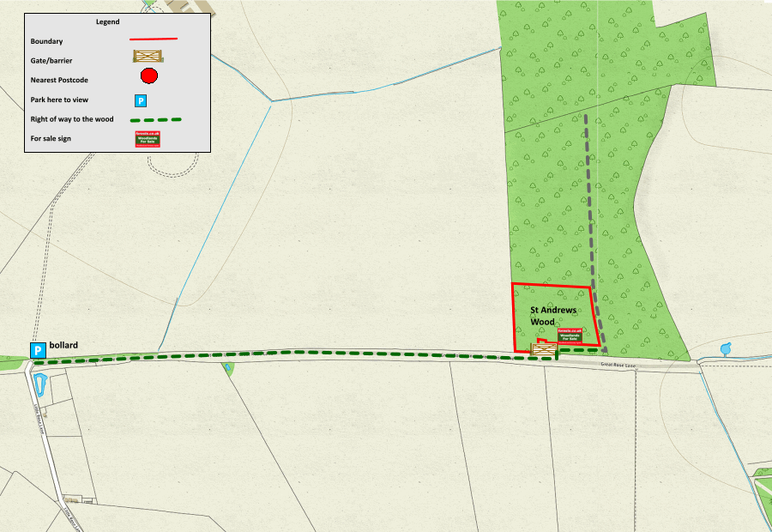Click the gate icon in the legend
The width and height of the screenshot is (772, 532).
pyautogui.click(x=148, y=56)
